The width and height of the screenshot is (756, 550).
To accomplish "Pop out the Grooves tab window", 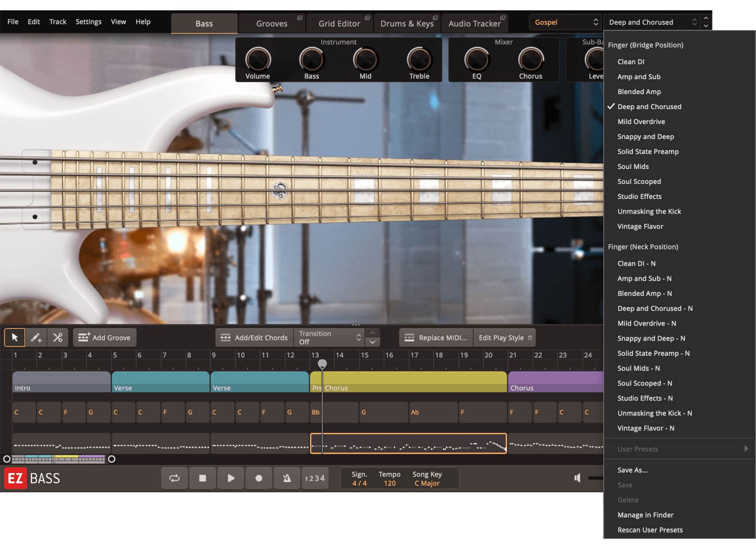I will tap(300, 18).
